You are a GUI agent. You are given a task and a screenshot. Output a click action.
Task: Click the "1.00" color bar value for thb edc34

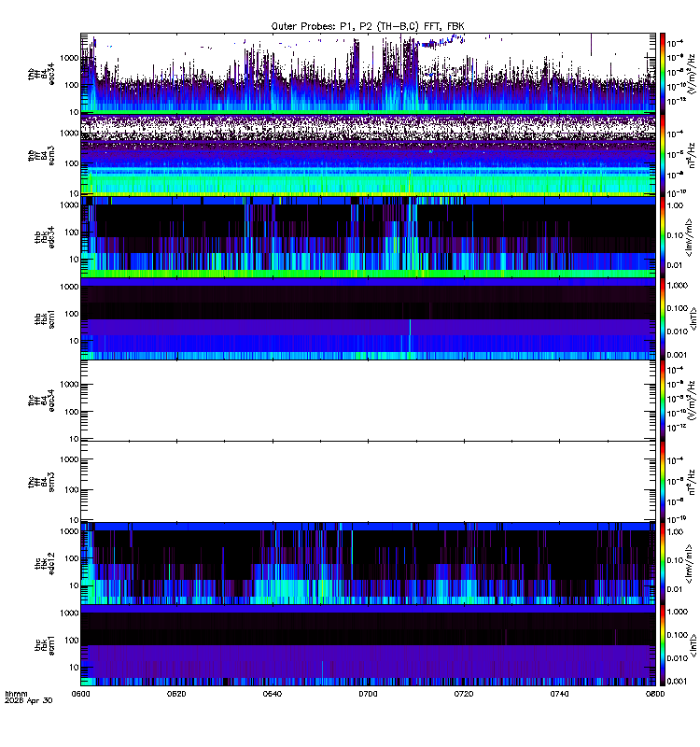coord(675,205)
